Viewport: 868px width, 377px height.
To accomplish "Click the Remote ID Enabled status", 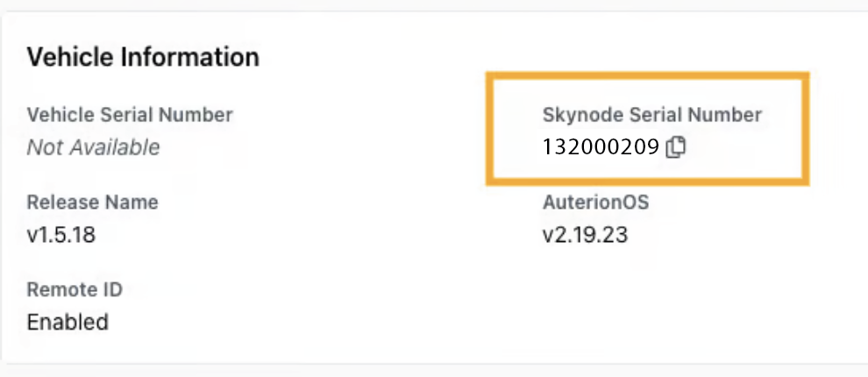I will [68, 322].
